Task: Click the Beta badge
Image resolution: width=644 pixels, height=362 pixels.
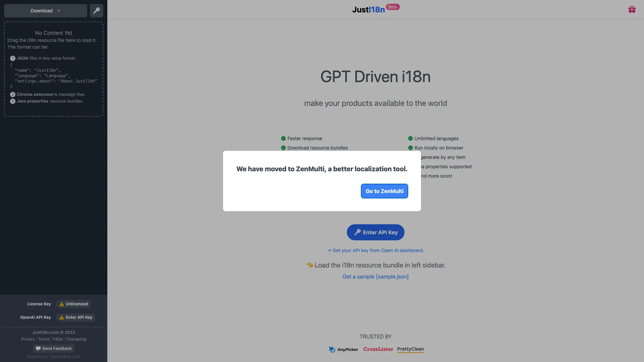Action: point(392,7)
